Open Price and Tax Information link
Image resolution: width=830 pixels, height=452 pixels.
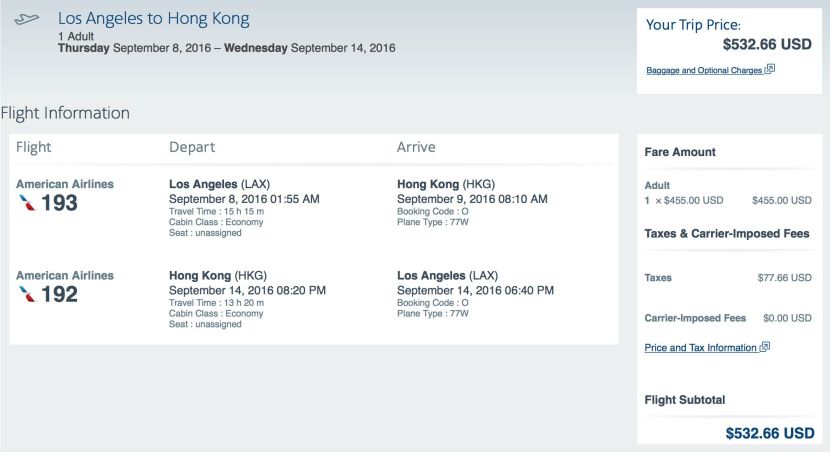tap(700, 348)
